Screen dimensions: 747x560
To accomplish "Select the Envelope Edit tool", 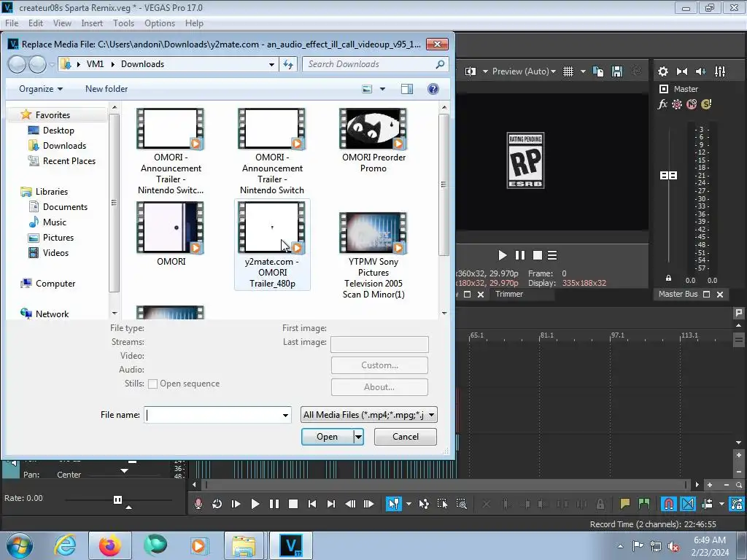I will [x=424, y=504].
